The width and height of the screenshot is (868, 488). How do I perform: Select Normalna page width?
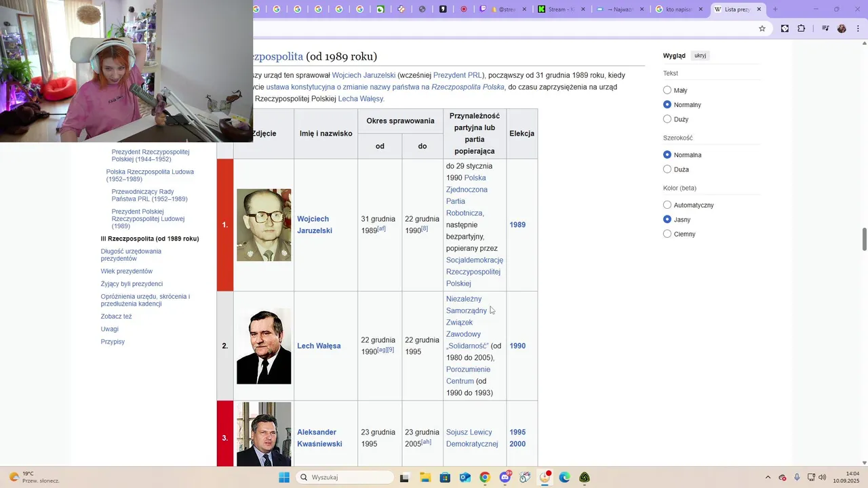coord(667,155)
